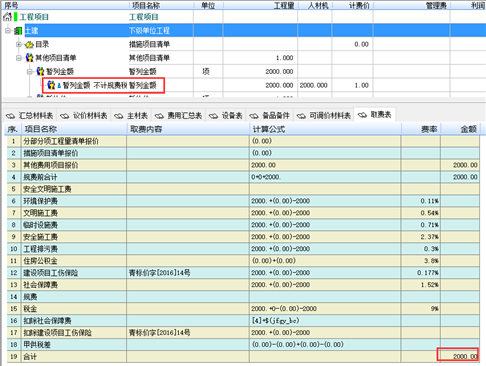Viewport: 486px width, 366px height.
Task: Select row 措施项目清单报价
Action: coord(243,153)
